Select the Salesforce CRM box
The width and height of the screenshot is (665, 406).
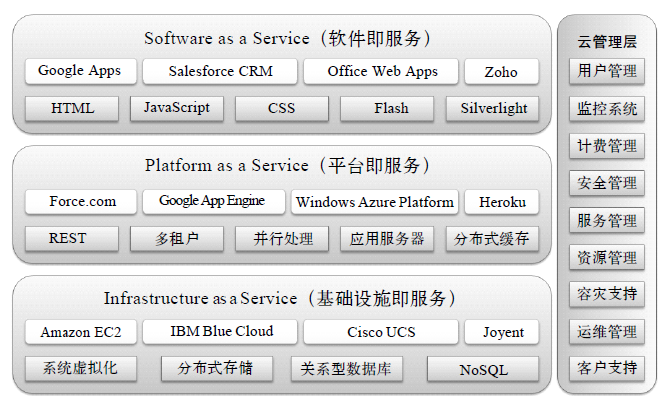pos(220,71)
